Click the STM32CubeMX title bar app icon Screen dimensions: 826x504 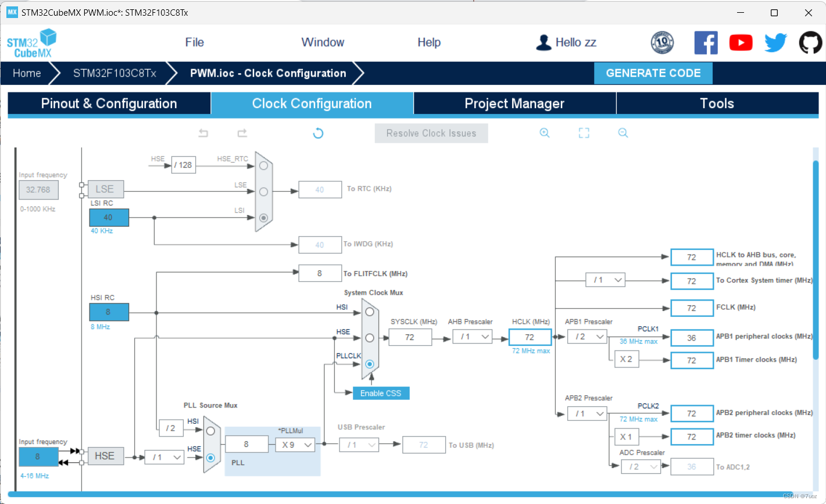[12, 12]
